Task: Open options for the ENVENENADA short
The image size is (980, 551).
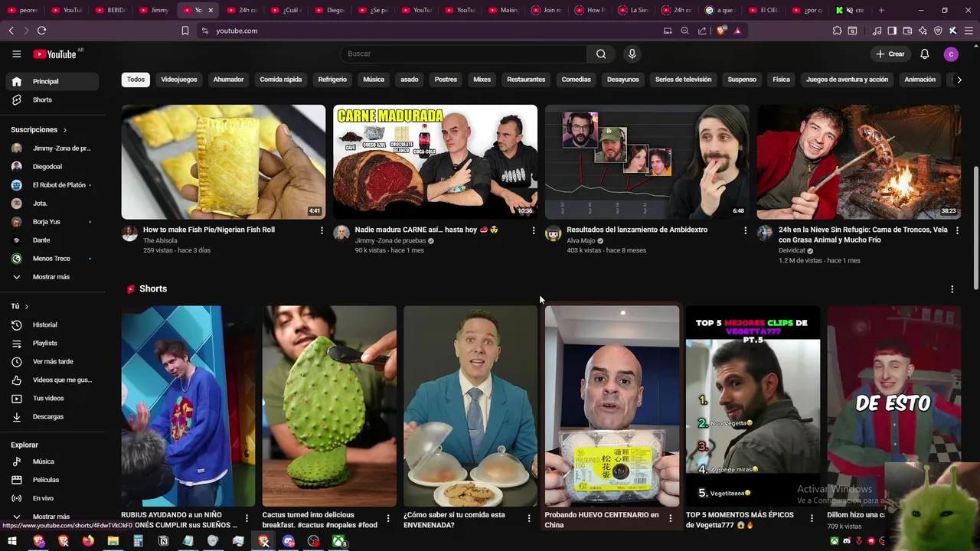Action: coord(529,518)
